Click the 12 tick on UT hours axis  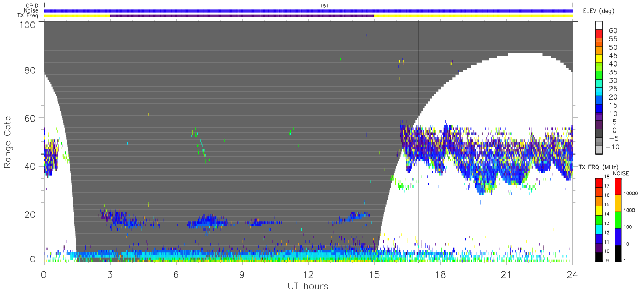[x=308, y=274]
